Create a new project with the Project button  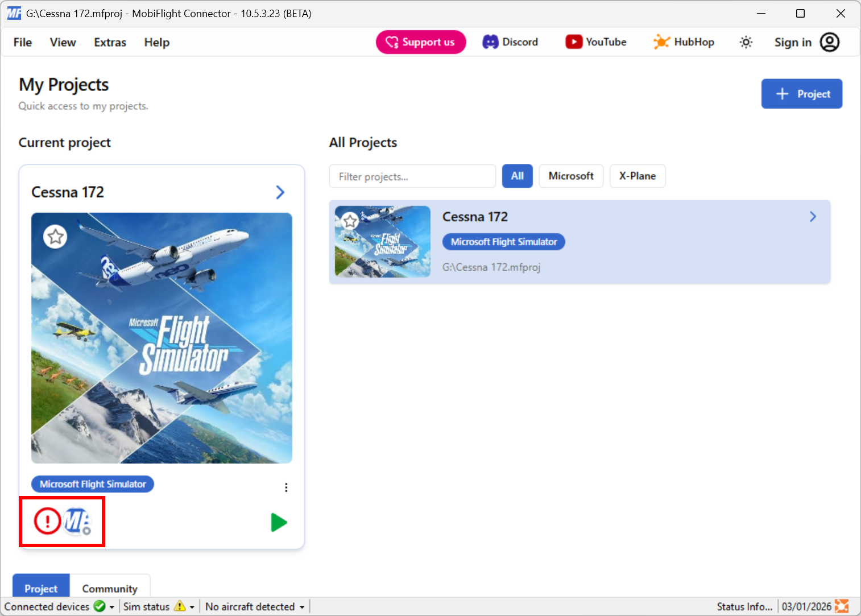(802, 93)
